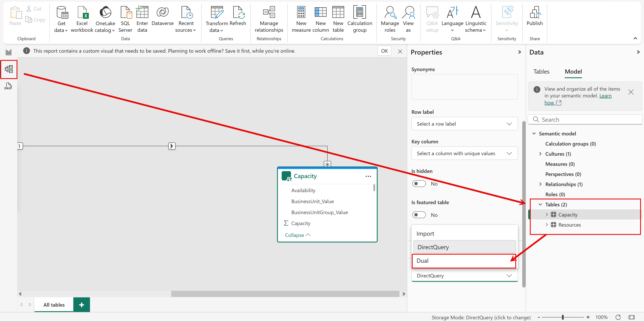The image size is (644, 322).
Task: Open the Select a row label dropdown
Action: pos(464,124)
